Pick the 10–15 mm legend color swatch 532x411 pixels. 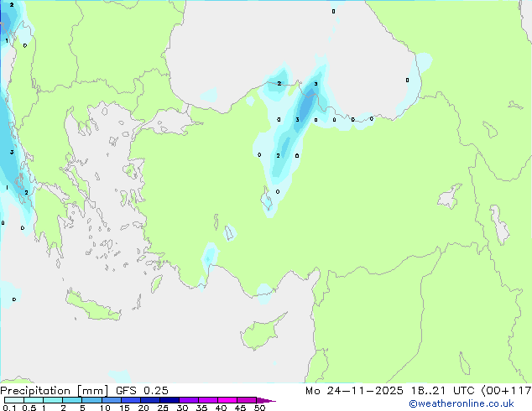pos(111,400)
